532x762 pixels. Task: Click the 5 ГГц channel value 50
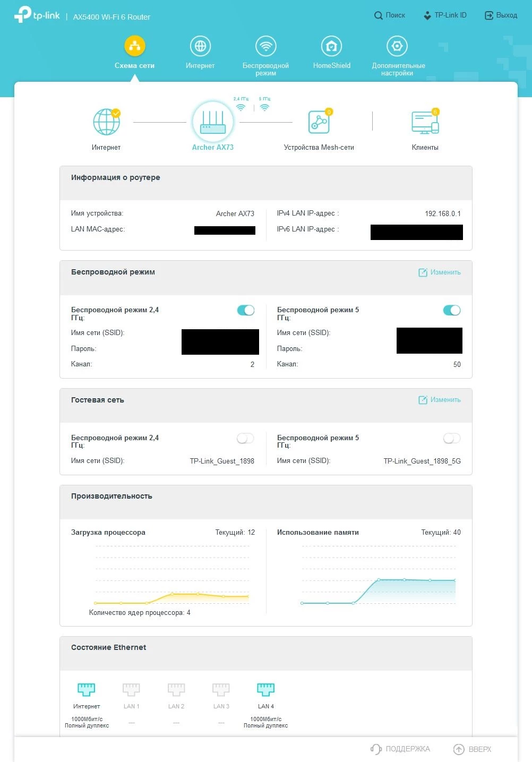pos(457,364)
